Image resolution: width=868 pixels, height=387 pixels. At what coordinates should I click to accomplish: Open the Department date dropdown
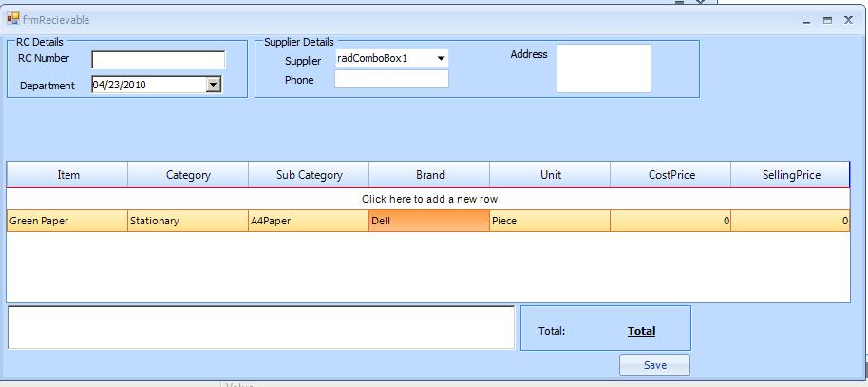[214, 85]
